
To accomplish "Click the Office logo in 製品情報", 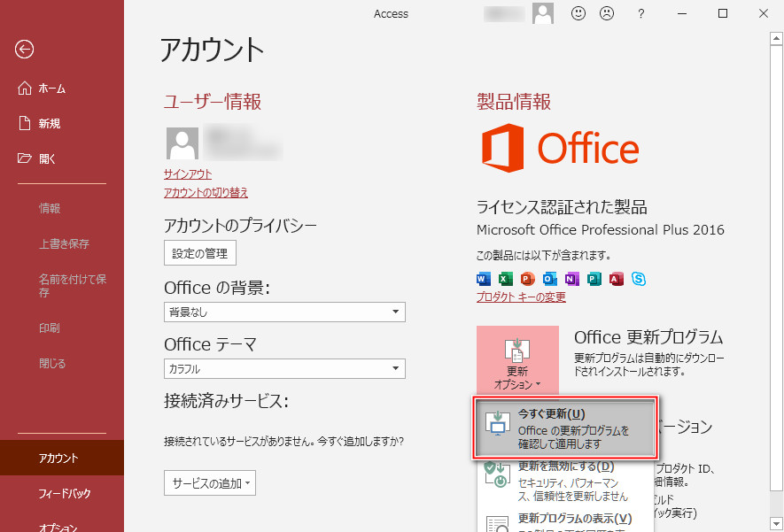I will click(560, 148).
